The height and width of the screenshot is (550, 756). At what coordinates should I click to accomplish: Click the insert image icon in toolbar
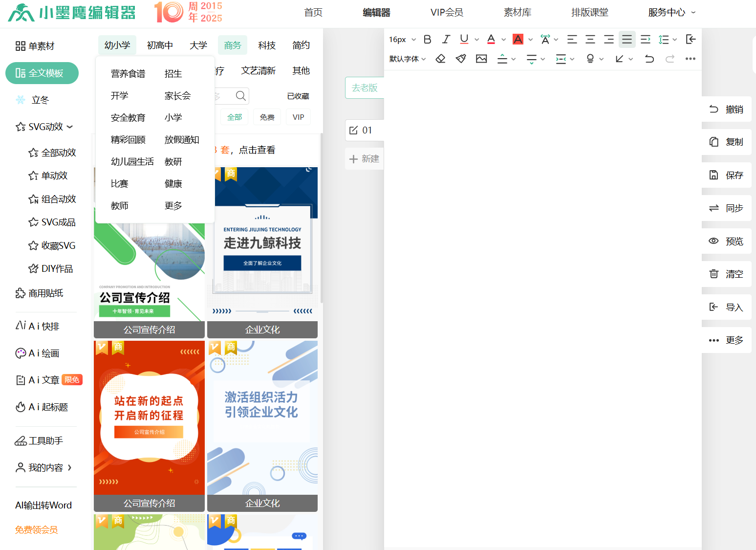[481, 58]
